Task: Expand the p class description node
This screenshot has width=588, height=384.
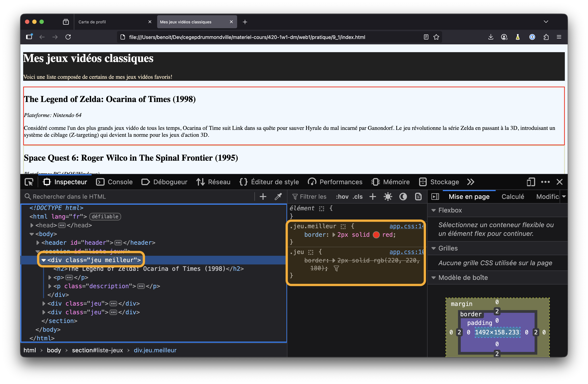Action: coord(50,286)
